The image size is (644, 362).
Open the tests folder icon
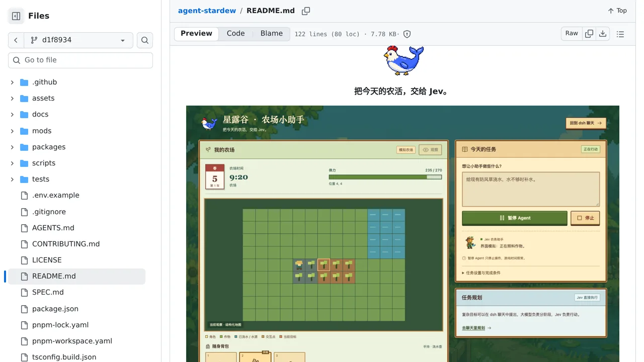click(x=24, y=179)
